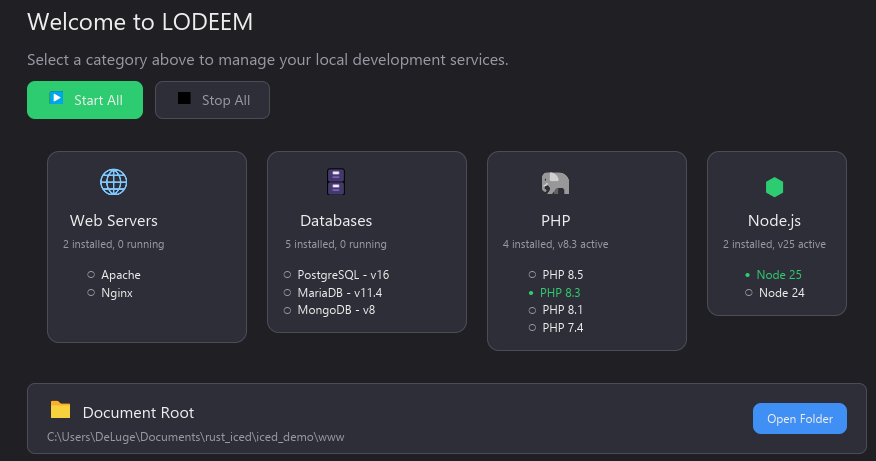Select the Node 24 radio indicator
This screenshot has height=461, width=876.
[749, 293]
